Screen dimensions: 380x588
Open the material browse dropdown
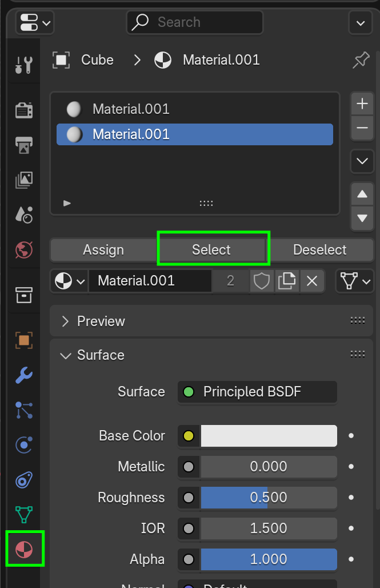69,281
